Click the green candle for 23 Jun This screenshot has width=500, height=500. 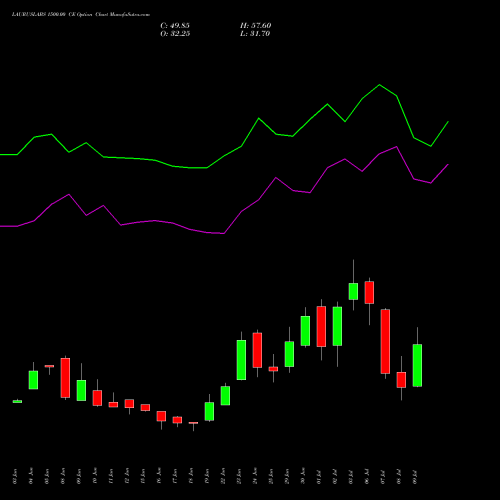coord(241,360)
